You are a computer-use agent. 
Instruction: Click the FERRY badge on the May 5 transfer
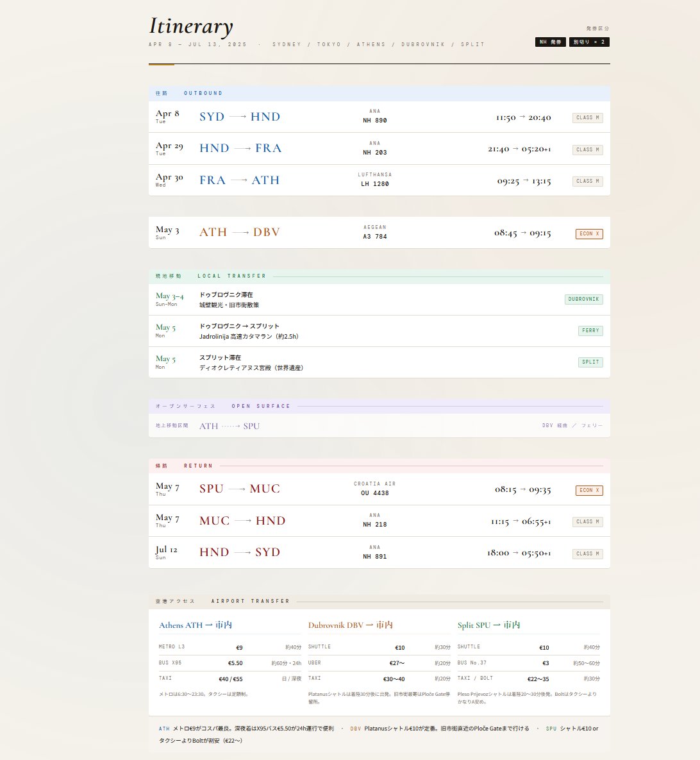pos(590,330)
